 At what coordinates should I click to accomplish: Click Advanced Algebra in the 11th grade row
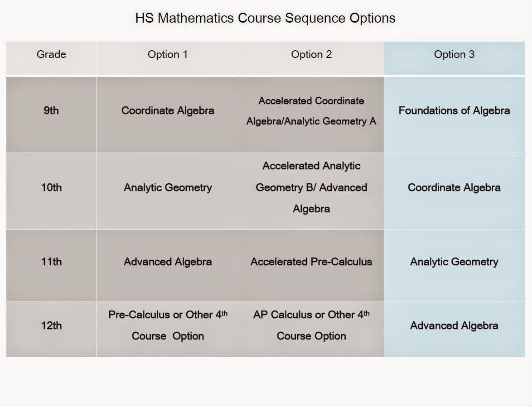click(168, 262)
